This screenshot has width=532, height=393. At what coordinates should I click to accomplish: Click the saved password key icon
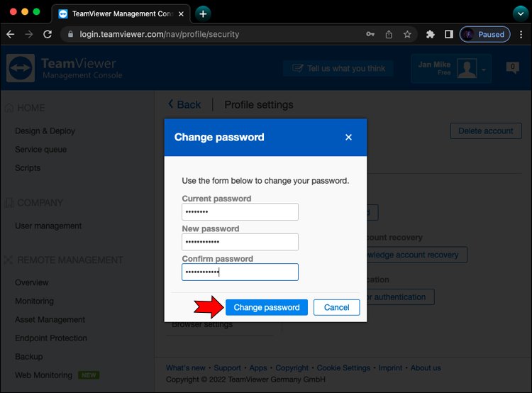(370, 34)
